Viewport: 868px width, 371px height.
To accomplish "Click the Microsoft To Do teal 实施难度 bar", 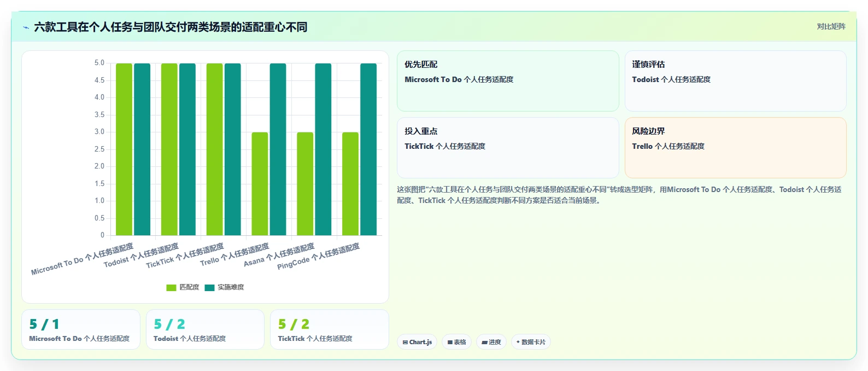I will [142, 149].
